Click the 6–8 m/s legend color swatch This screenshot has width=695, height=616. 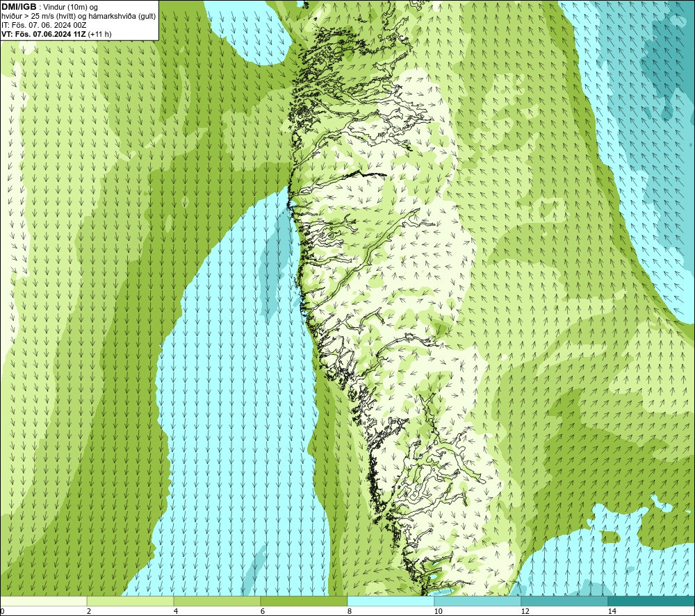tap(304, 601)
